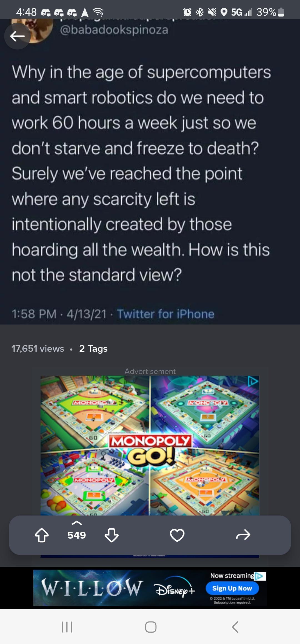Screen dimensions: 300x644
Task: Favorite the post with heart icon
Action: click(177, 535)
